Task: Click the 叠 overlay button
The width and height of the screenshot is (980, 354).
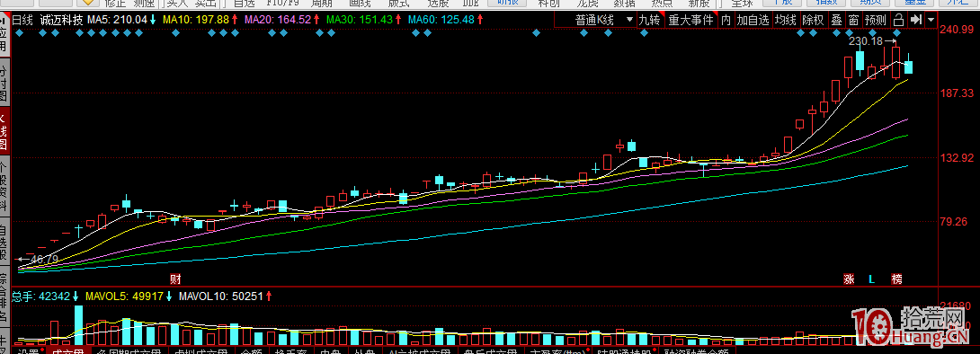Action: coord(836,20)
